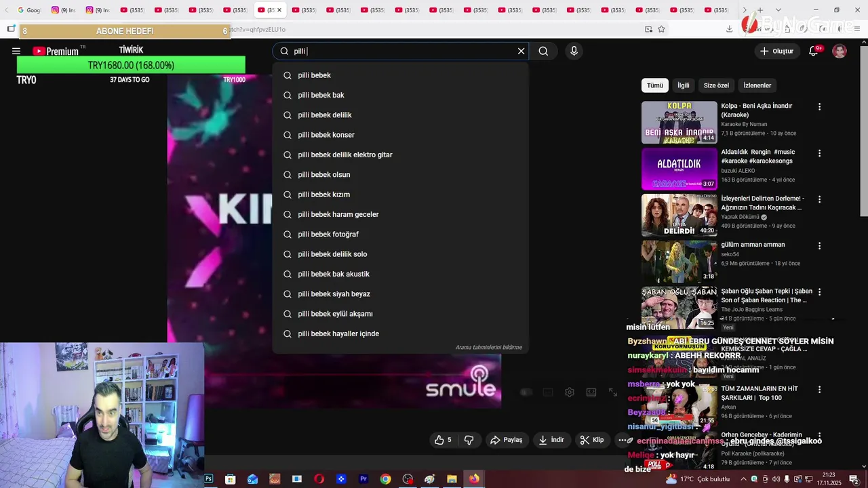Open 'gülüm amman amman' video title
Viewport: 868px width, 488px height.
[753, 245]
